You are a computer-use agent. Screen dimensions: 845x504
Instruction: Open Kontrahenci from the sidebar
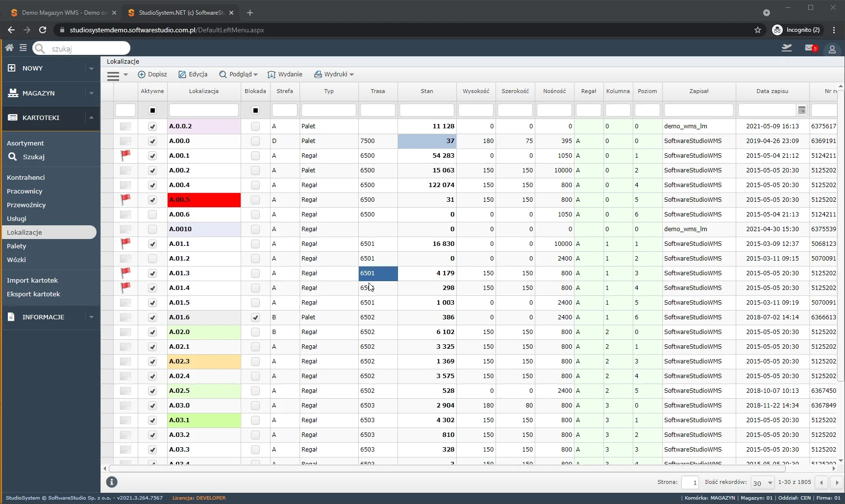(26, 177)
